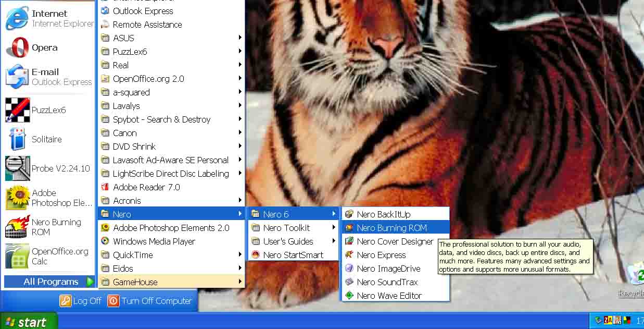Launch Probe V2.24.10 from Start menu

point(49,168)
